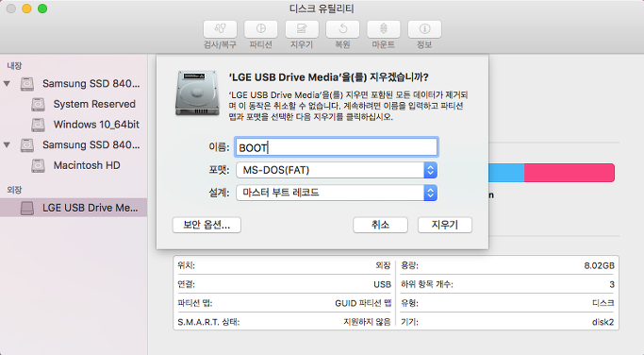Open the 포맷 MS-DOS(FAT) dropdown
Screen dimensions: 644x355
[337, 170]
